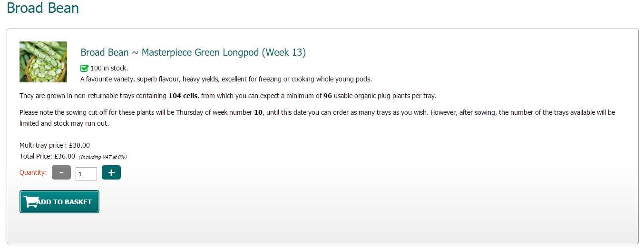The width and height of the screenshot is (644, 250).
Task: Open the Masterpiece Green Longpod product title
Action: (x=193, y=52)
